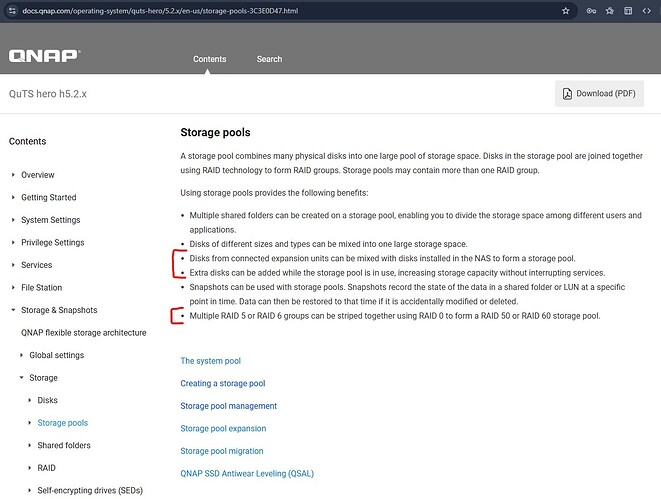Select the Contents tab
This screenshot has height=499, width=661.
[210, 59]
